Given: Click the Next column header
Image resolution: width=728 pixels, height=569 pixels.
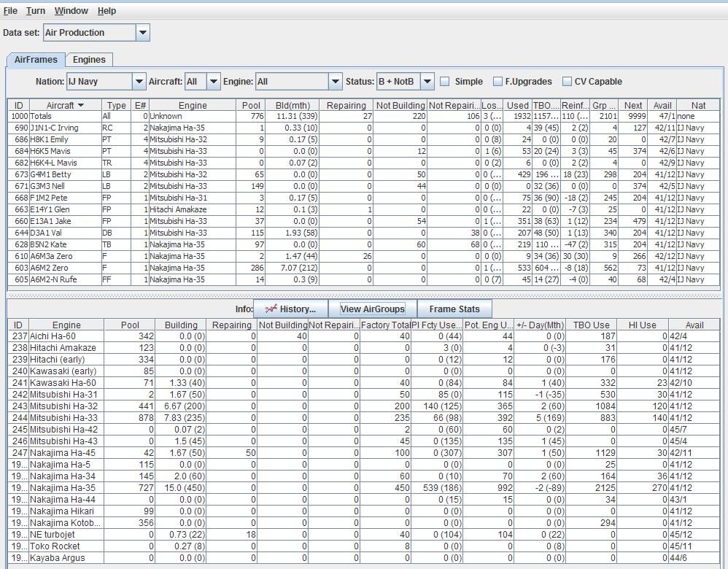Looking at the screenshot, I should pyautogui.click(x=633, y=106).
